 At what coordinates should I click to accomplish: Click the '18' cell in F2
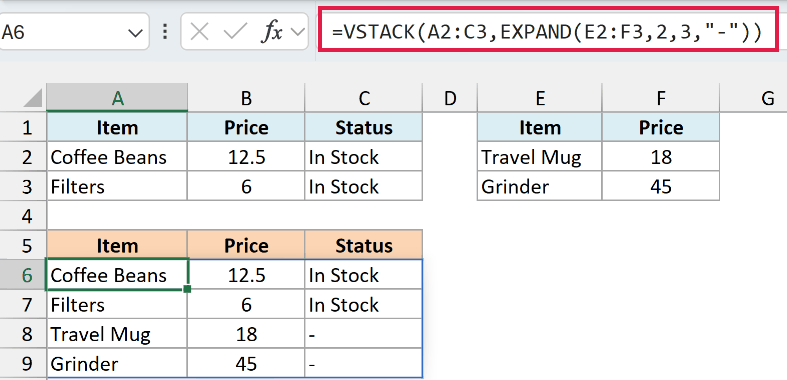click(x=661, y=157)
